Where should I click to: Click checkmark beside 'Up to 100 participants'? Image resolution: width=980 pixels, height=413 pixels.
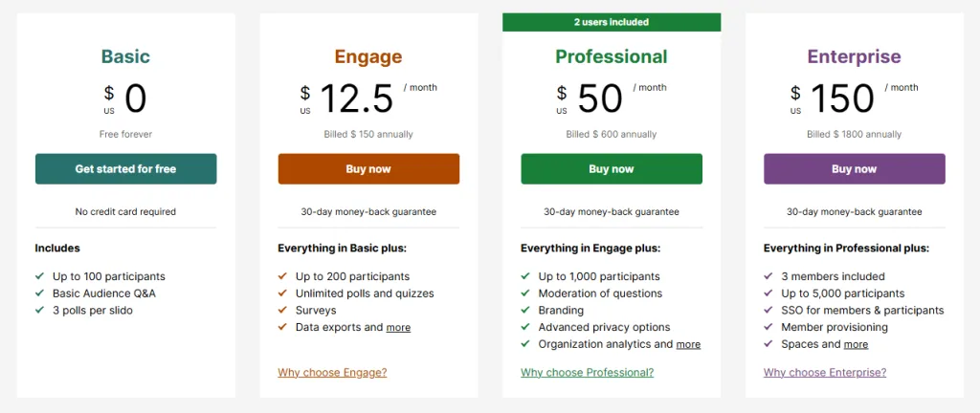pos(40,277)
